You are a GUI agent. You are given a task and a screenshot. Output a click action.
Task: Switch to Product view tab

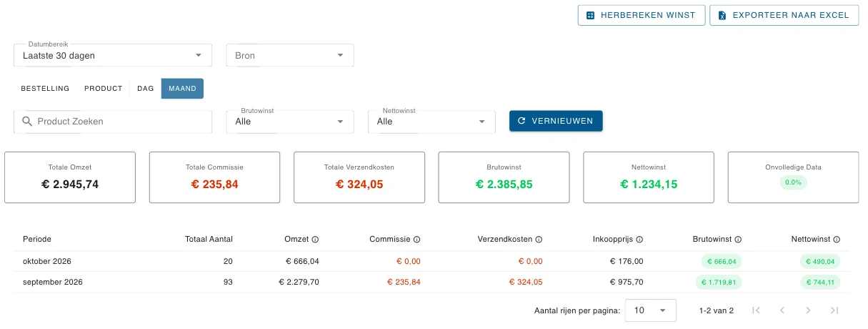coord(104,89)
